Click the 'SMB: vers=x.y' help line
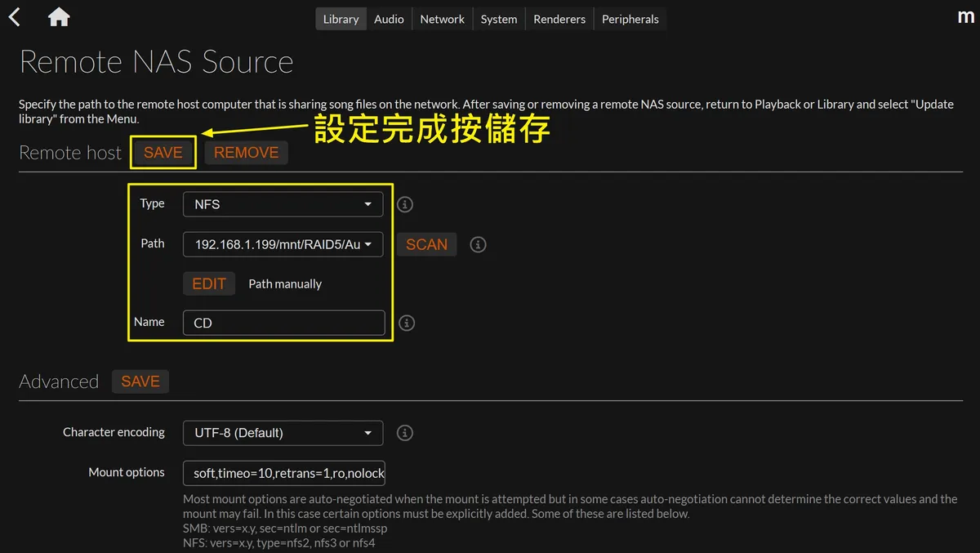 click(284, 528)
